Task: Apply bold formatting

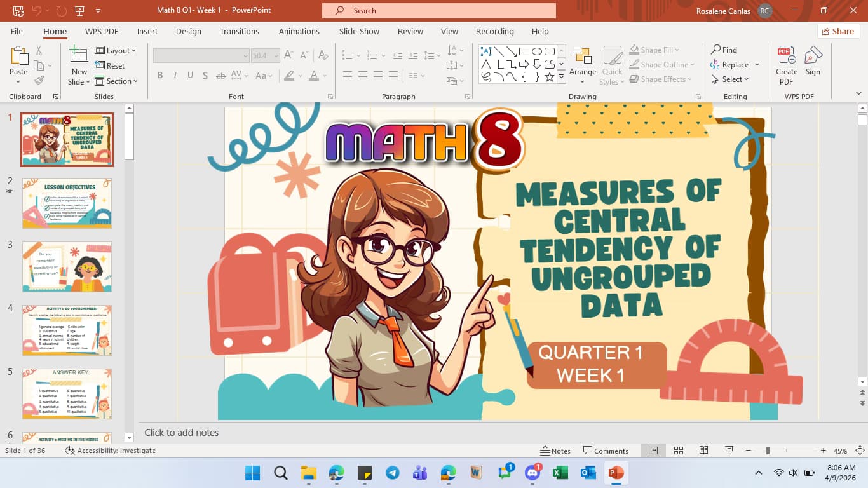Action: 160,75
